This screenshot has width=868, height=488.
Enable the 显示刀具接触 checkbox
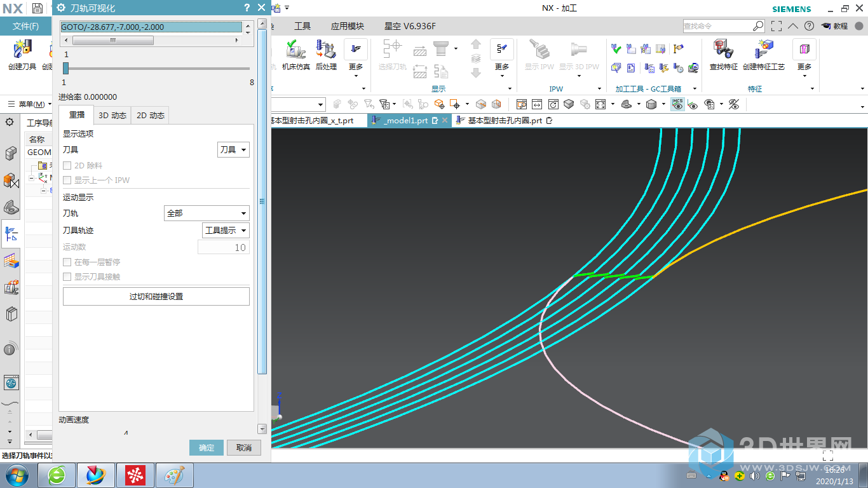tap(67, 277)
